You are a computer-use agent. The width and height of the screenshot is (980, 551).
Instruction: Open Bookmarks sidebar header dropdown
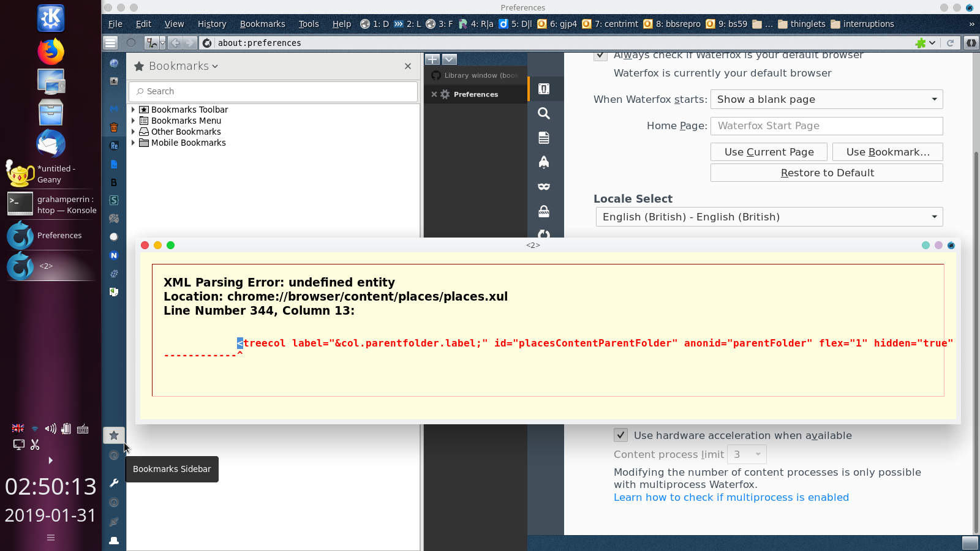183,66
